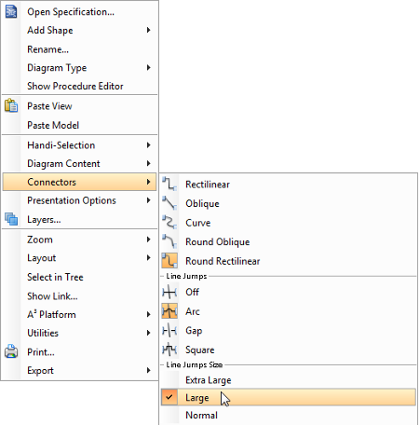
Task: Expand the Connectors submenu arrow
Action: click(x=148, y=182)
